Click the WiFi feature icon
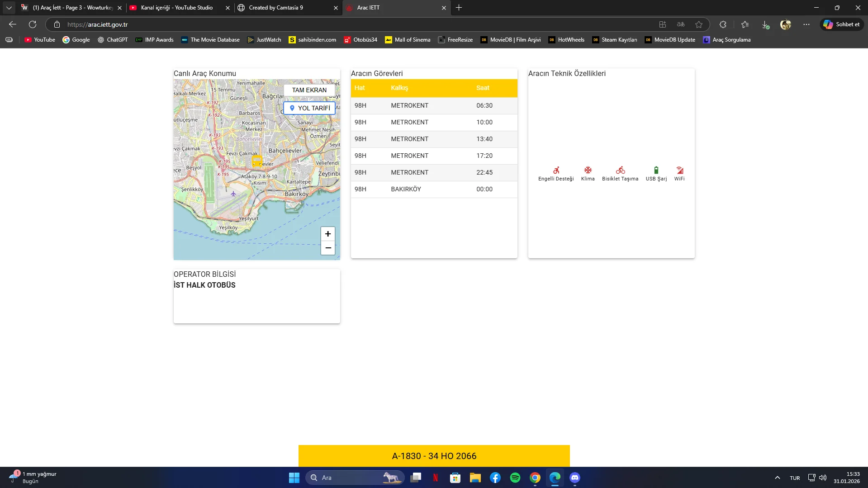 [679, 170]
